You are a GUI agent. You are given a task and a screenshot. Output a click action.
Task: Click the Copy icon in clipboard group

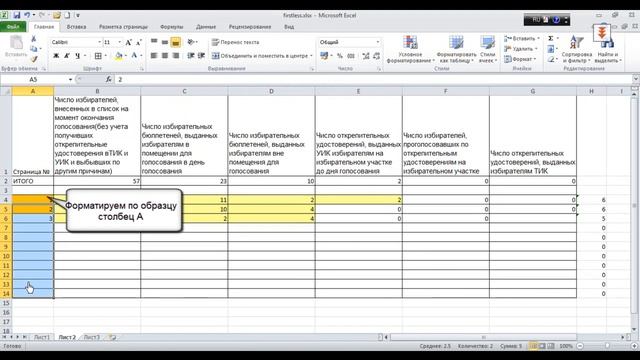click(x=34, y=49)
